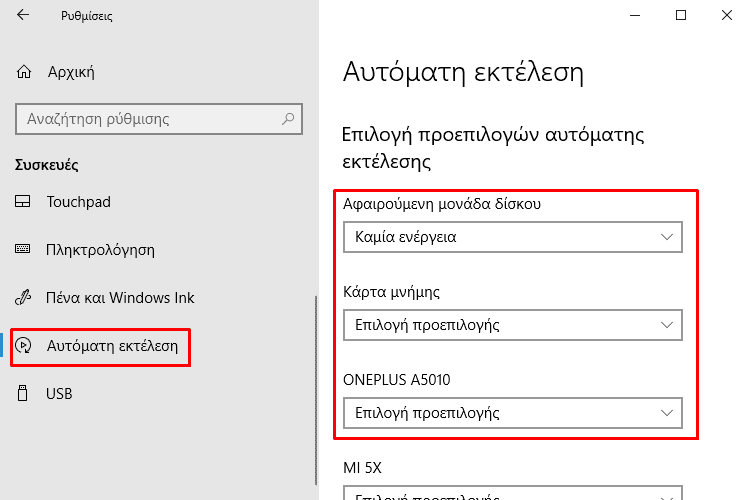Open Πένα και Windows Ink page
This screenshot has width=750, height=500.
[x=120, y=297]
